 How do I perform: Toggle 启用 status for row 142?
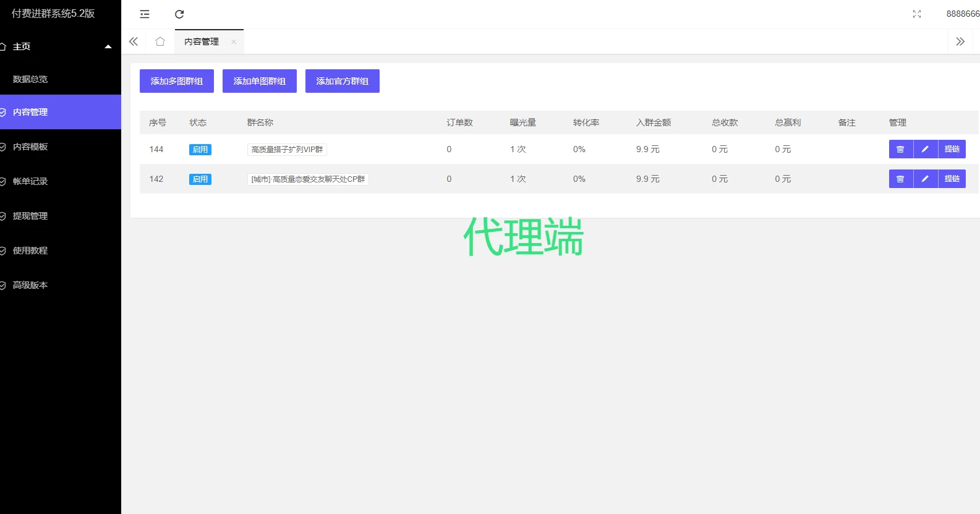(x=200, y=179)
